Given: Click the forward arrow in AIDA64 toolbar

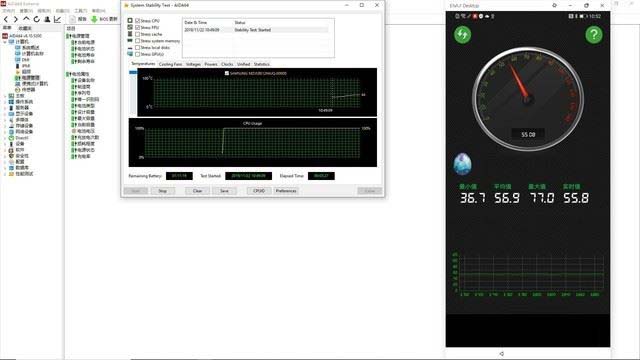Looking at the screenshot, I should [16, 19].
